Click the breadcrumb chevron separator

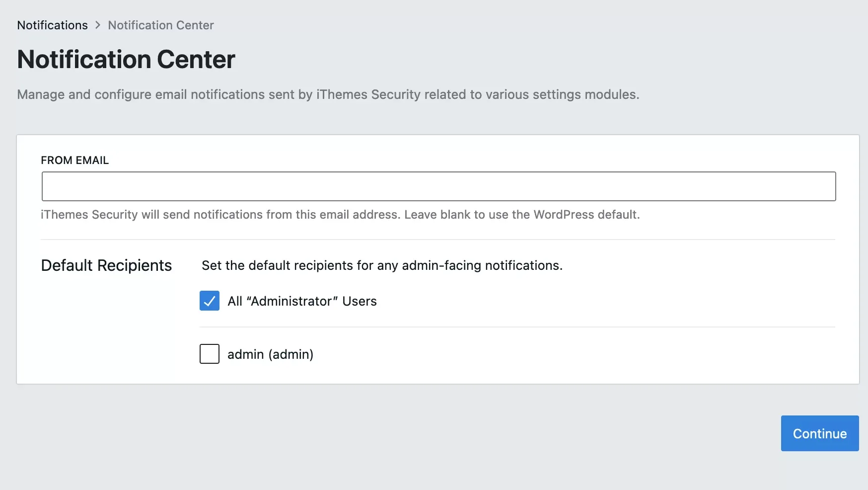[x=98, y=25]
